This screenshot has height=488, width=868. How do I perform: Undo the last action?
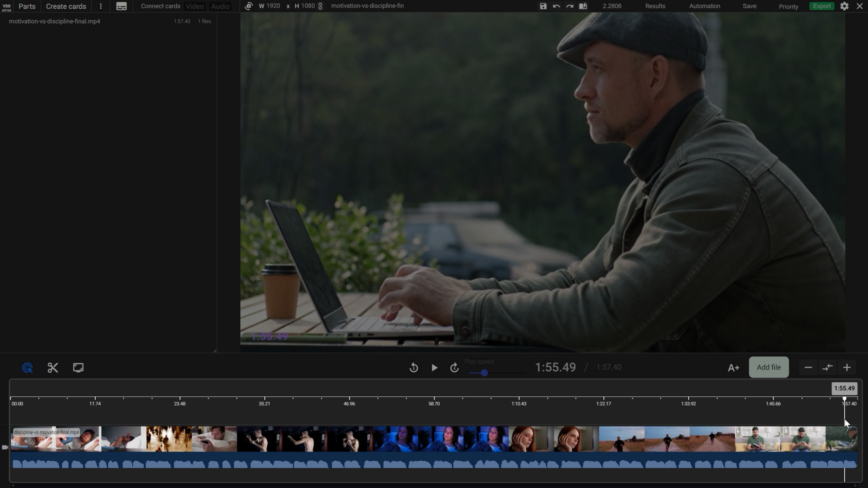tap(556, 6)
